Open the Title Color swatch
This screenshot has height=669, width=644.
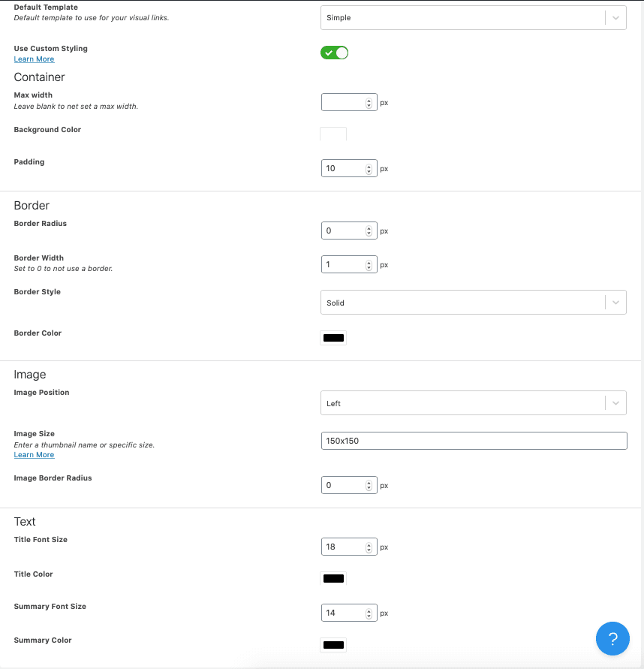(333, 579)
